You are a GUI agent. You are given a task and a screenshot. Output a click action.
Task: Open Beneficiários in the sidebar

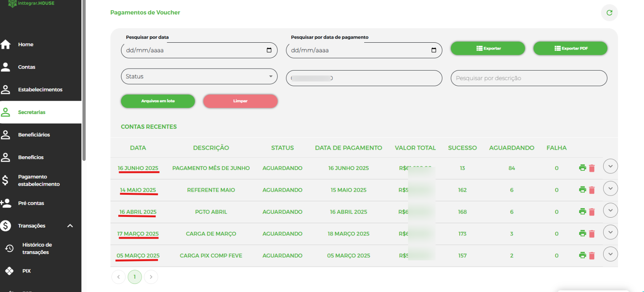(x=34, y=135)
